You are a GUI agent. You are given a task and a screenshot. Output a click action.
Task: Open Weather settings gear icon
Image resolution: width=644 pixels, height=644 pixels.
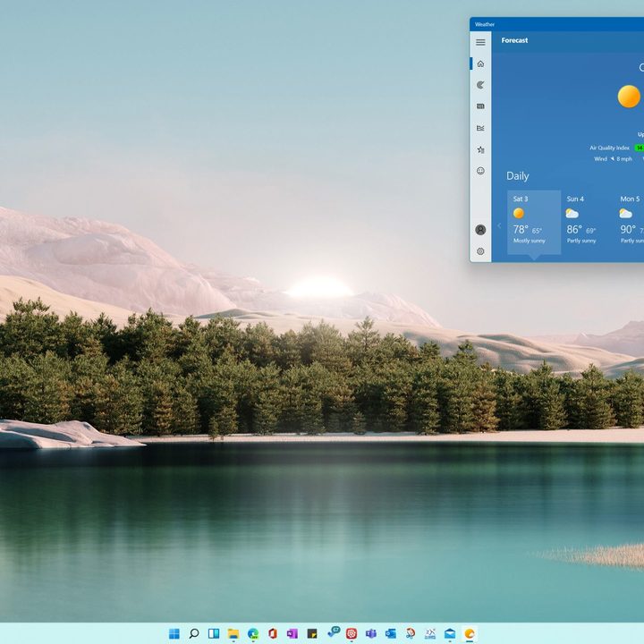click(480, 251)
